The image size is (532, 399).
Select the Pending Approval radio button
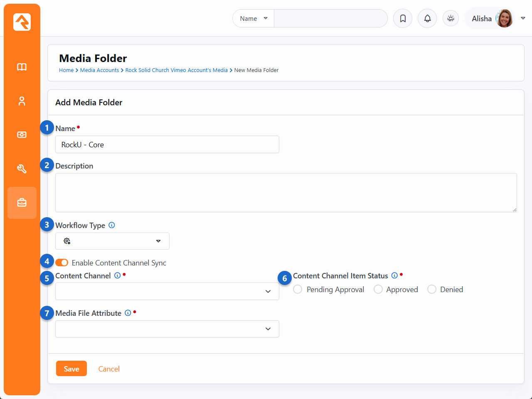pyautogui.click(x=298, y=289)
